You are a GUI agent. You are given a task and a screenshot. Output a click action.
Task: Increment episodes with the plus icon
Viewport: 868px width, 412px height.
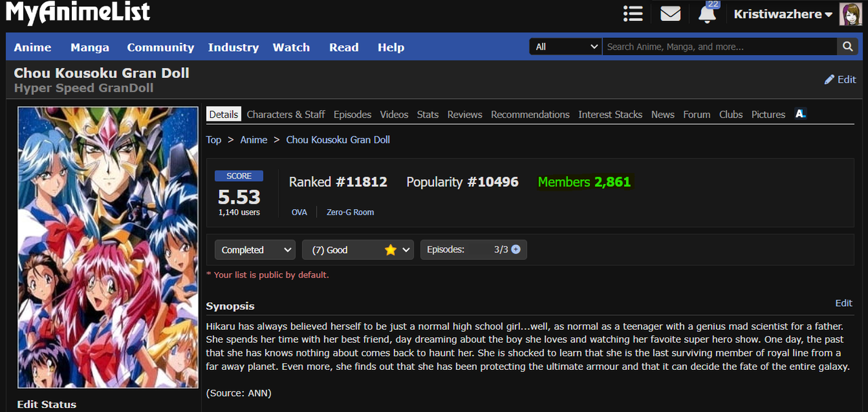[x=515, y=250]
